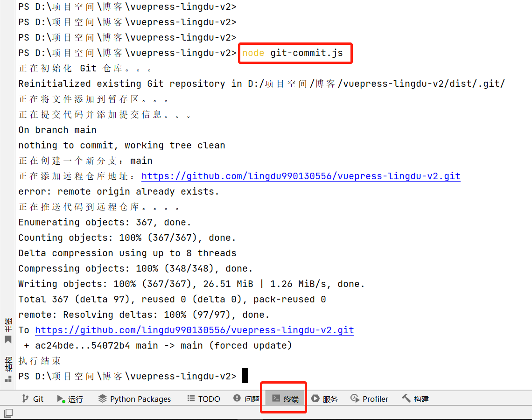The width and height of the screenshot is (532, 420).
Task: Click the 'error: remote origin already exists.' line
Action: (119, 192)
